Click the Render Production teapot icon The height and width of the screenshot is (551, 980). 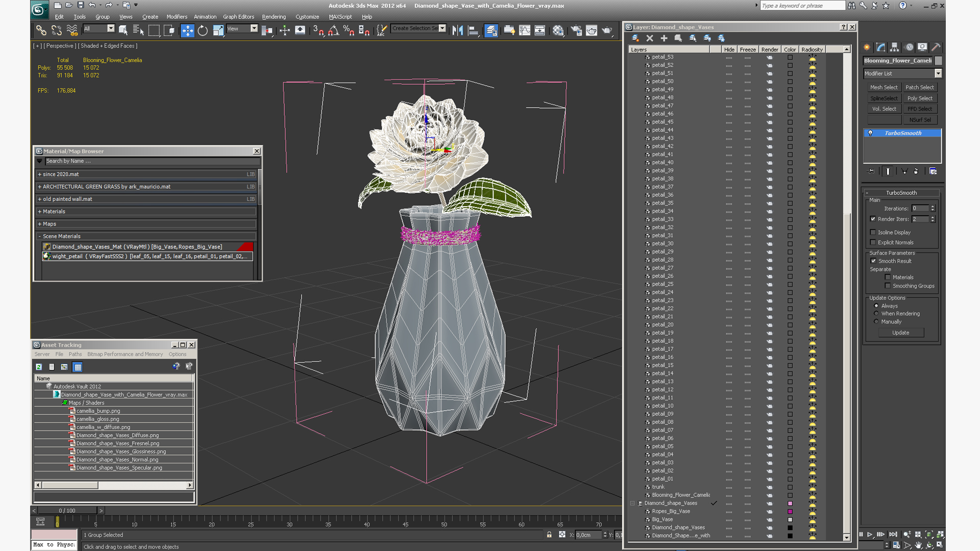coord(606,31)
